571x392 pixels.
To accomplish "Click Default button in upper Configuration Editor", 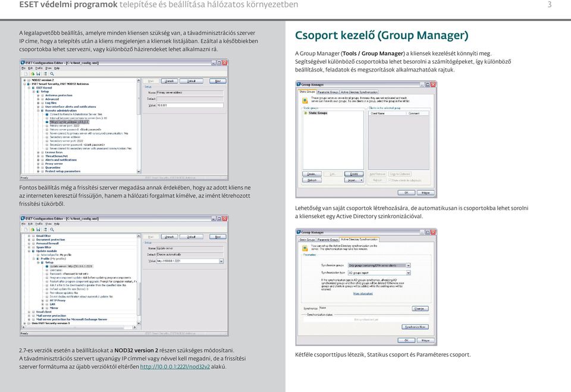I will pyautogui.click(x=192, y=81).
